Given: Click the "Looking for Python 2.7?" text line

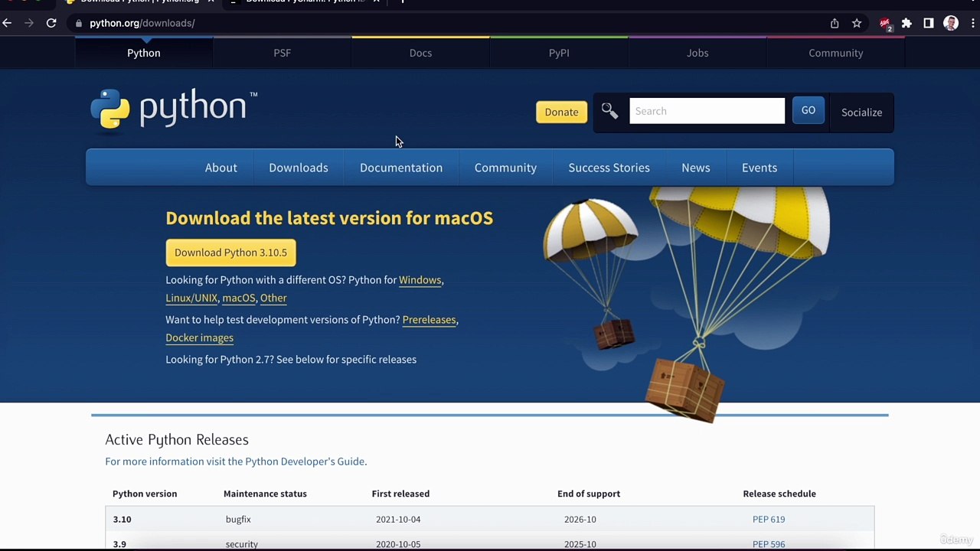Looking at the screenshot, I should click(x=291, y=360).
